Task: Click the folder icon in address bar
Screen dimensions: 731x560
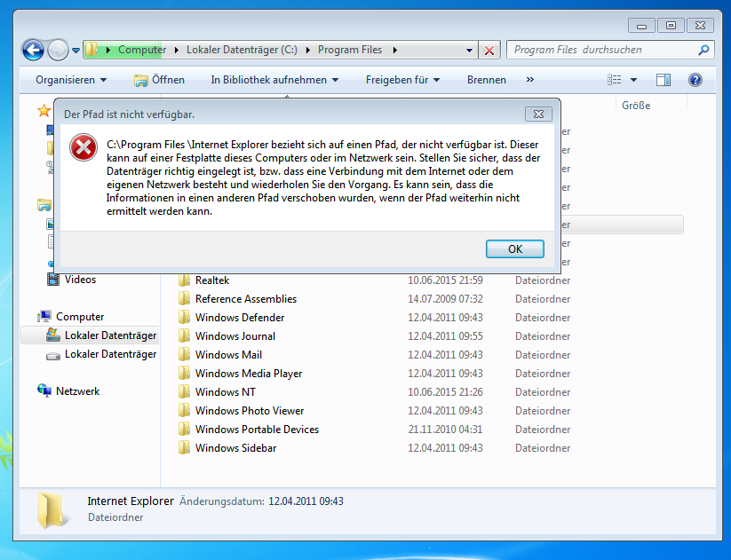Action: click(x=91, y=49)
